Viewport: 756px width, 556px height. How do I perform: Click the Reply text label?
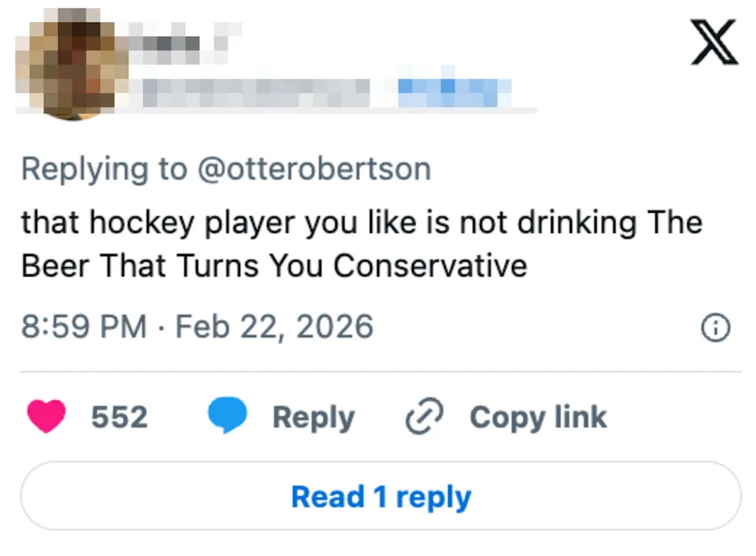point(313,417)
